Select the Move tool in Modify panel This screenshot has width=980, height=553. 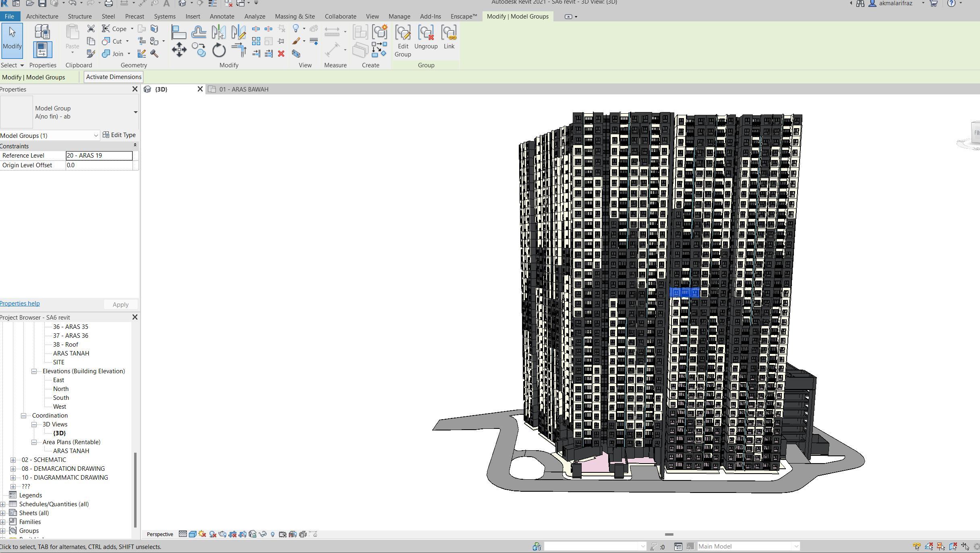179,50
